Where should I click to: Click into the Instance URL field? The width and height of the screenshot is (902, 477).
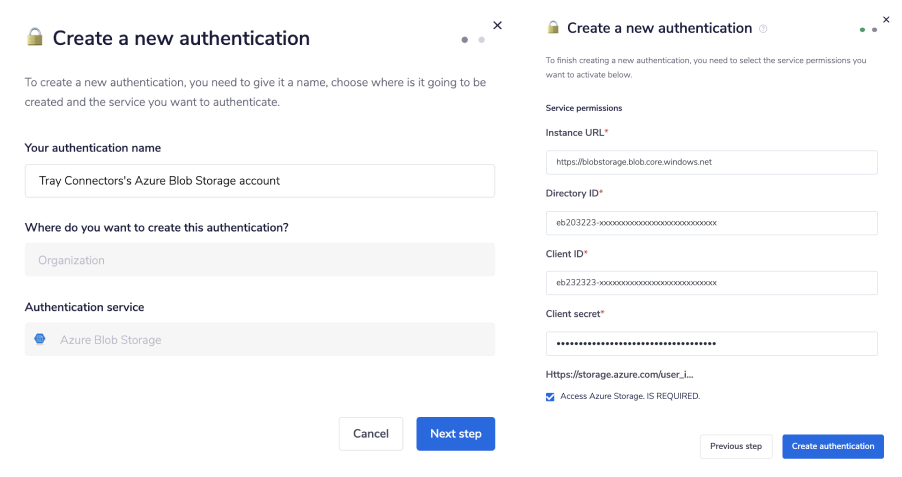pyautogui.click(x=711, y=162)
